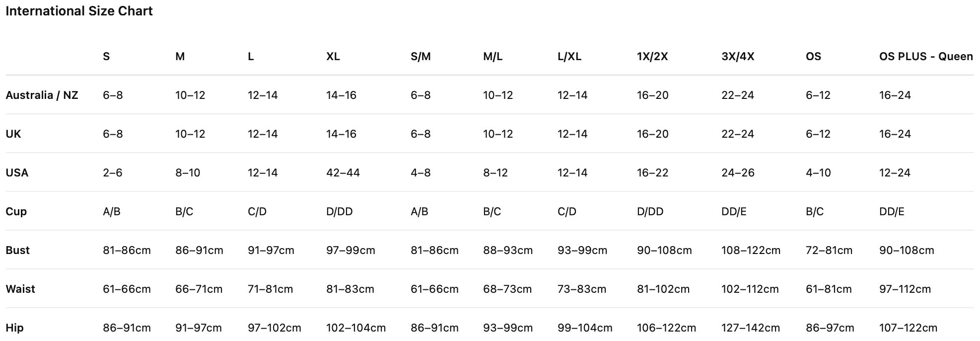Select the USA row label
This screenshot has height=341, width=980.
pyautogui.click(x=17, y=172)
